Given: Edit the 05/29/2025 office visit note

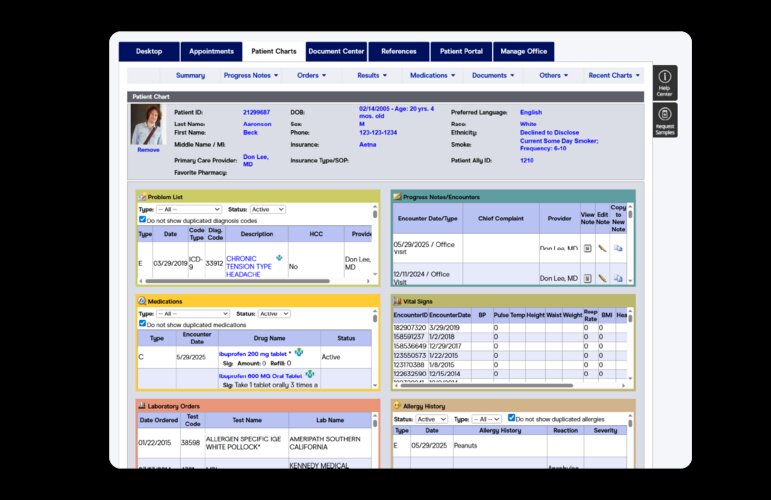Looking at the screenshot, I should click(x=602, y=247).
